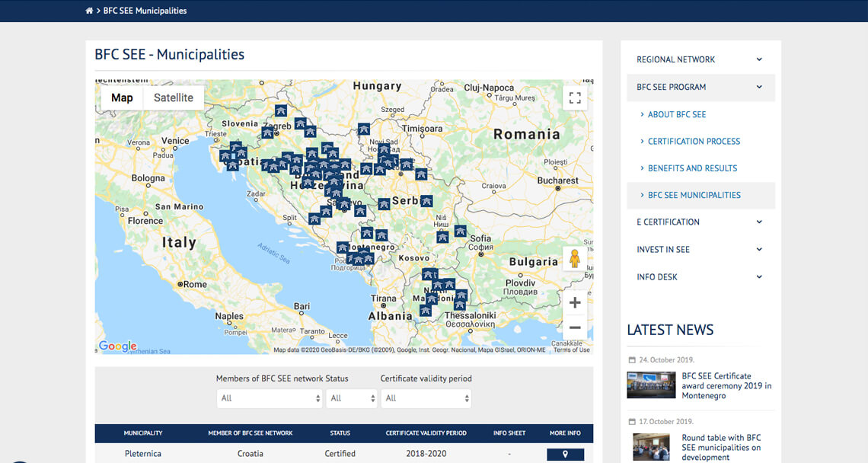Image resolution: width=868 pixels, height=463 pixels.
Task: Open Benefits and Results page
Action: [x=692, y=168]
